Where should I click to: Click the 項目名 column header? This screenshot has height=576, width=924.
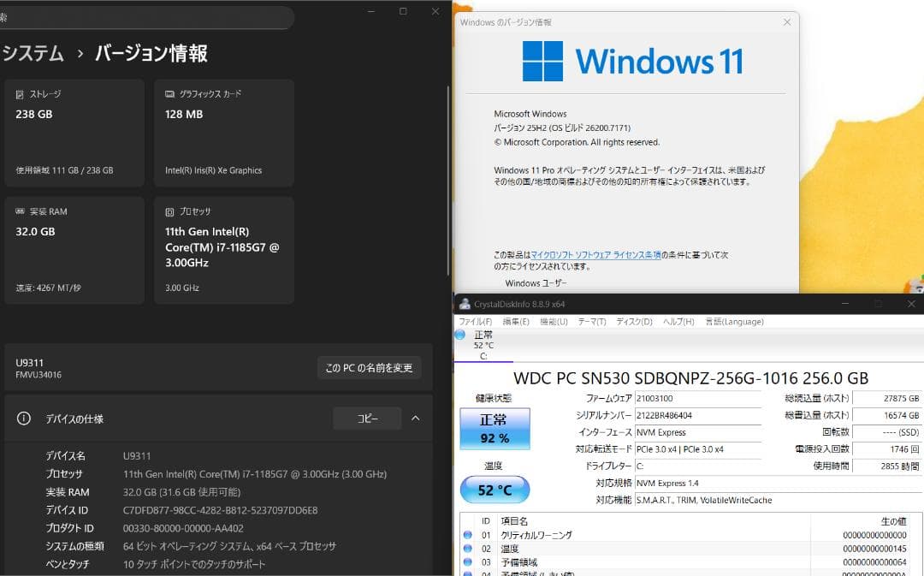click(x=514, y=521)
